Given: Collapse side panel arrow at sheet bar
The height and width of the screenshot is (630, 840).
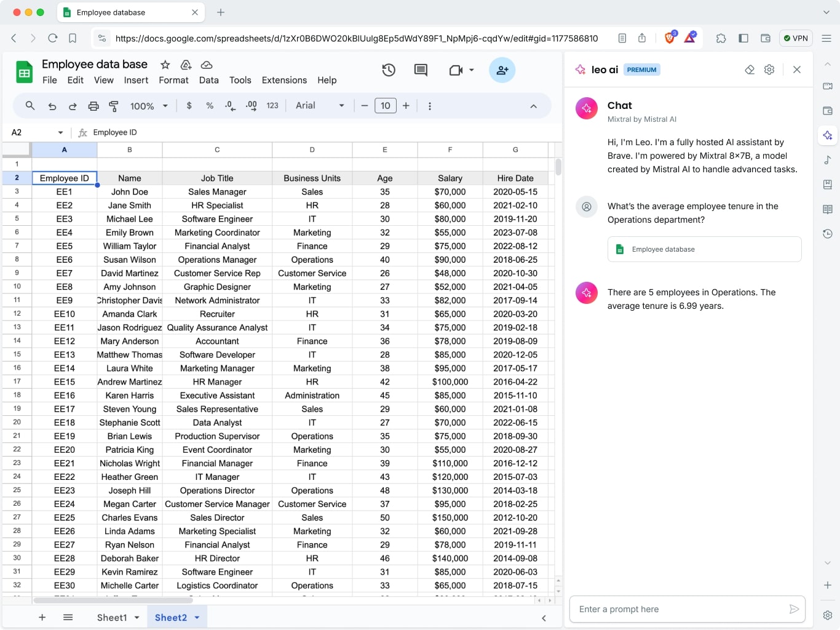Looking at the screenshot, I should click(544, 618).
